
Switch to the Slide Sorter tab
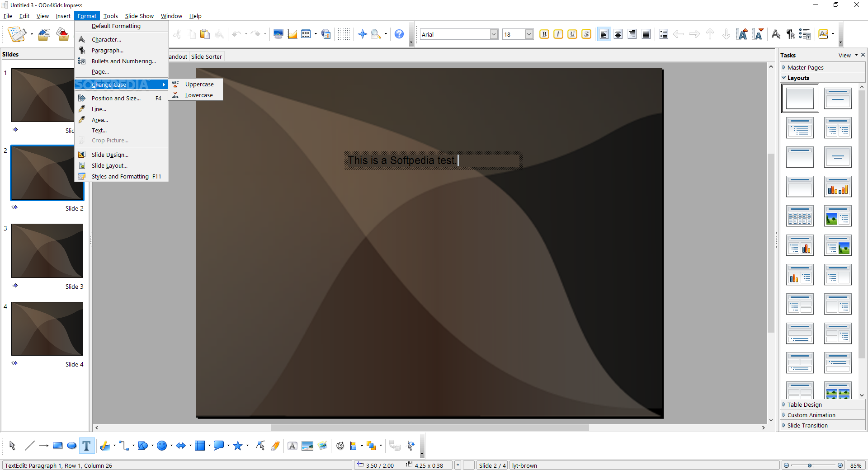206,56
